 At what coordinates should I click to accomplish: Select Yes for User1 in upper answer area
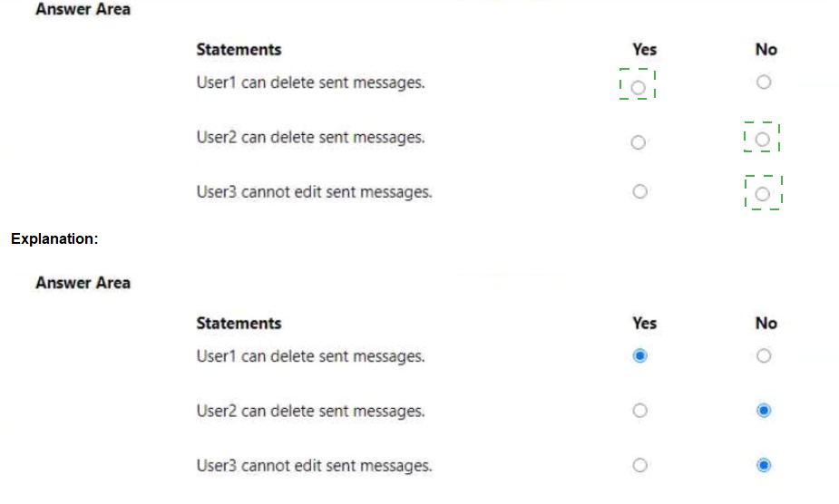point(639,87)
